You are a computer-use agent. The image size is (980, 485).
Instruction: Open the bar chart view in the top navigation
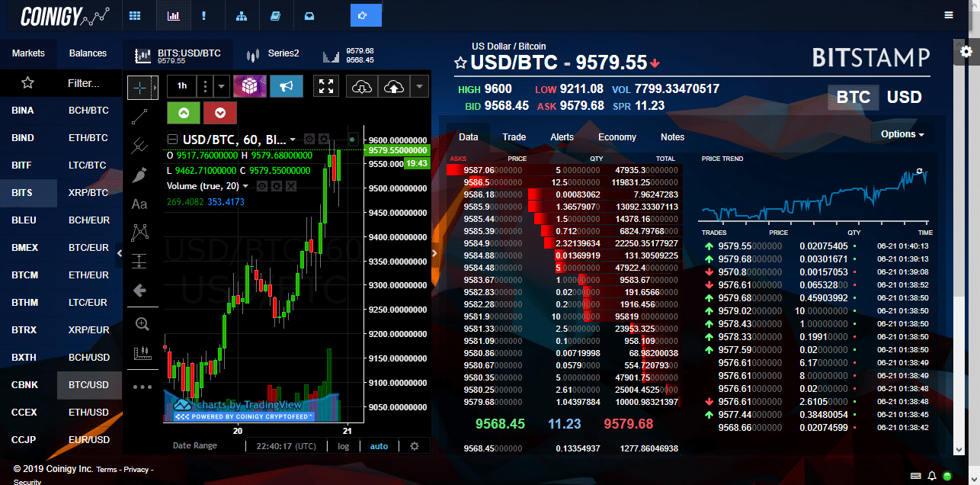point(174,15)
